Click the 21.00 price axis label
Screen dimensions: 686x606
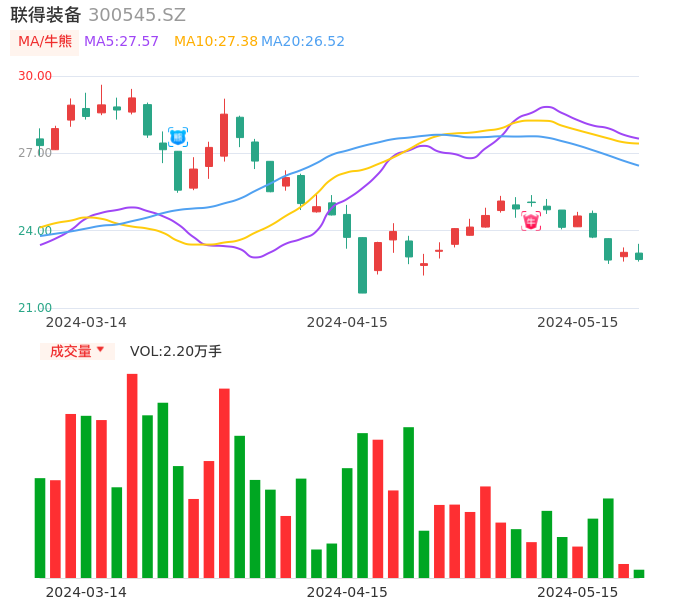(x=35, y=308)
